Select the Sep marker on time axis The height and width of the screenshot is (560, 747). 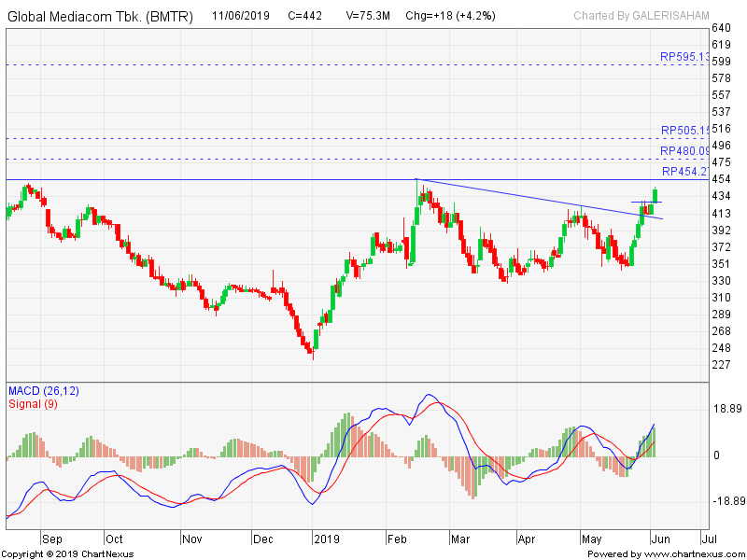(x=51, y=539)
